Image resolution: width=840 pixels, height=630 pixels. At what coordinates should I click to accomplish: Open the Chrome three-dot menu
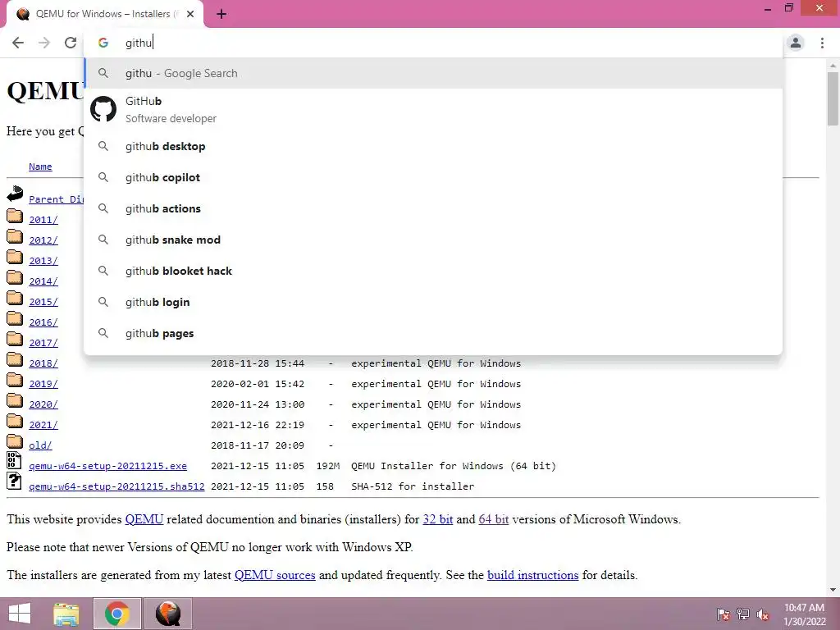[822, 43]
